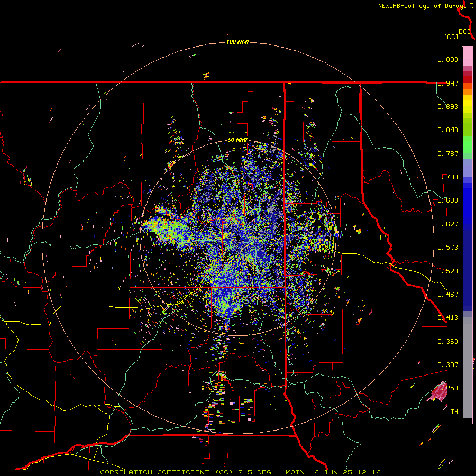Viewport: 476px width, 476px height.
Task: Click the 0.840 color scale value
Action: (x=448, y=130)
